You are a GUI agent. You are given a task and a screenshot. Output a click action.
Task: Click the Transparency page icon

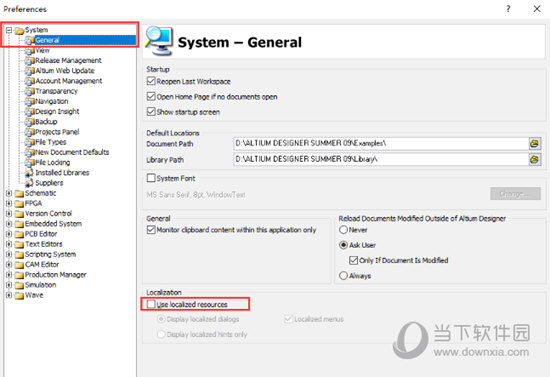[30, 91]
